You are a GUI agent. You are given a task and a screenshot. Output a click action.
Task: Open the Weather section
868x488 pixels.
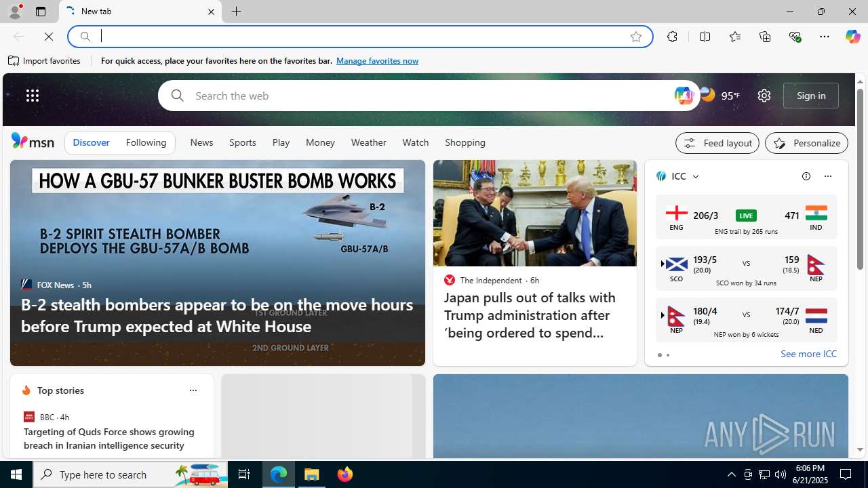[x=368, y=142]
